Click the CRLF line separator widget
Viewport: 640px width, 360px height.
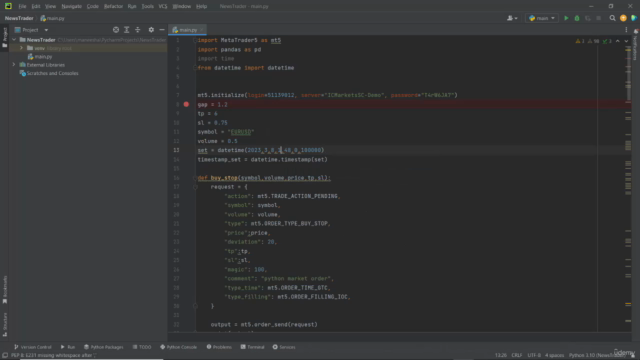(516, 356)
